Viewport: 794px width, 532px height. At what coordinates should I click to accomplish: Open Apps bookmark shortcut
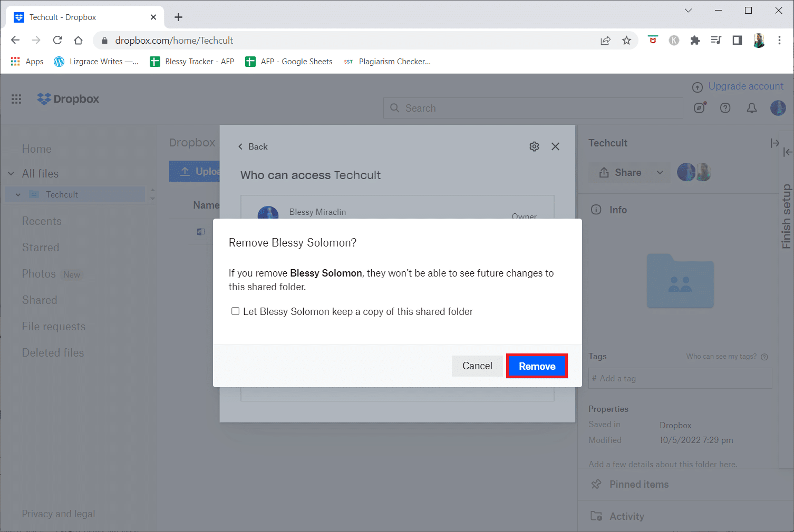tap(27, 62)
